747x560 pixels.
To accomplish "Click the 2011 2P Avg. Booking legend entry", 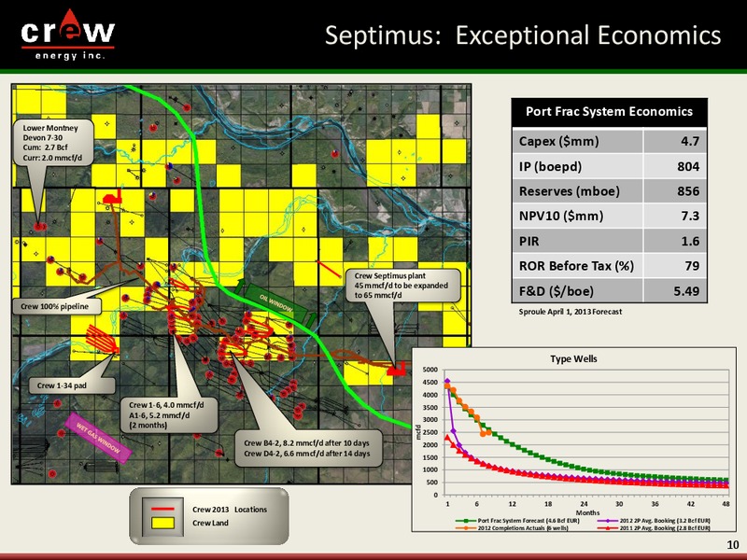I will (654, 527).
